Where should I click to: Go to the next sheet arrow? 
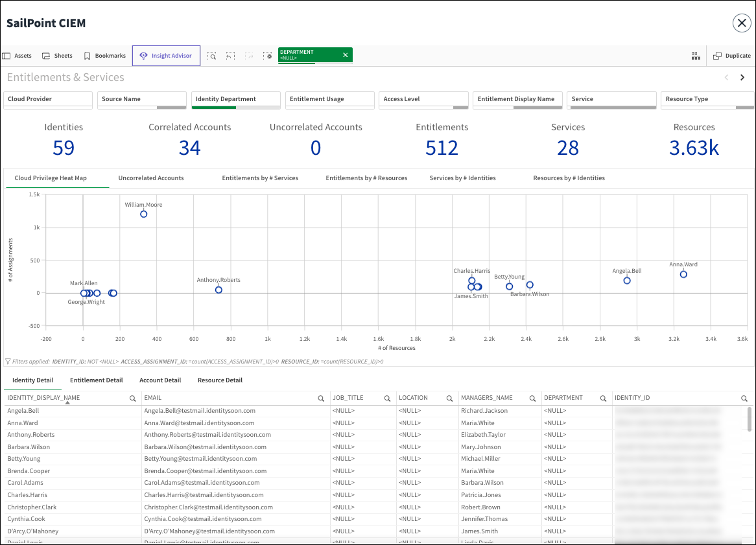(742, 78)
